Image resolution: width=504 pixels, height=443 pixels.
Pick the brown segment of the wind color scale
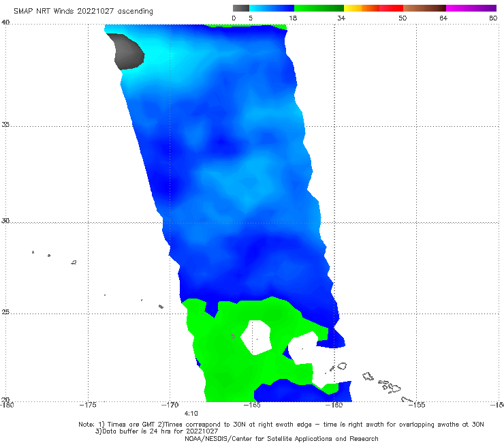pyautogui.click(x=424, y=8)
